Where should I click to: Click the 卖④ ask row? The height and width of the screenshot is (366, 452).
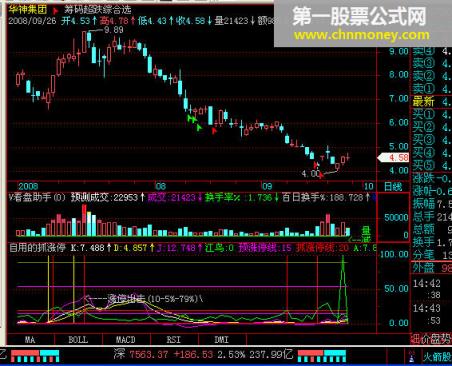pos(432,51)
